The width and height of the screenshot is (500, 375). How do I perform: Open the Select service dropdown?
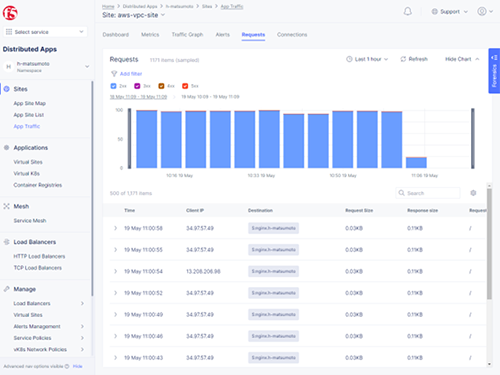pos(45,32)
